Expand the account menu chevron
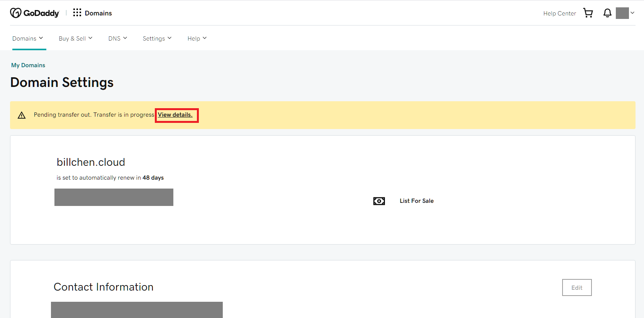The width and height of the screenshot is (644, 318). pos(632,13)
